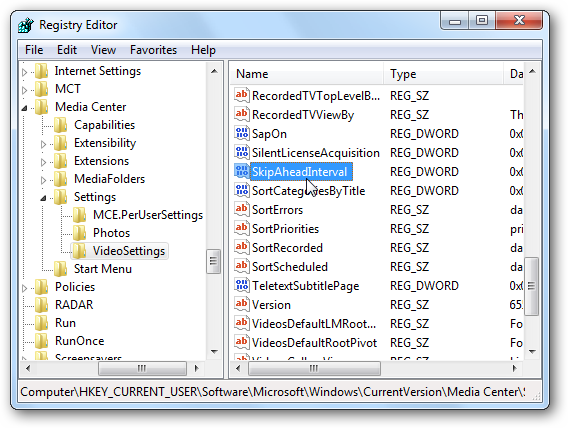Click the folder icon for MCE.PerUserSettings

click(79, 215)
